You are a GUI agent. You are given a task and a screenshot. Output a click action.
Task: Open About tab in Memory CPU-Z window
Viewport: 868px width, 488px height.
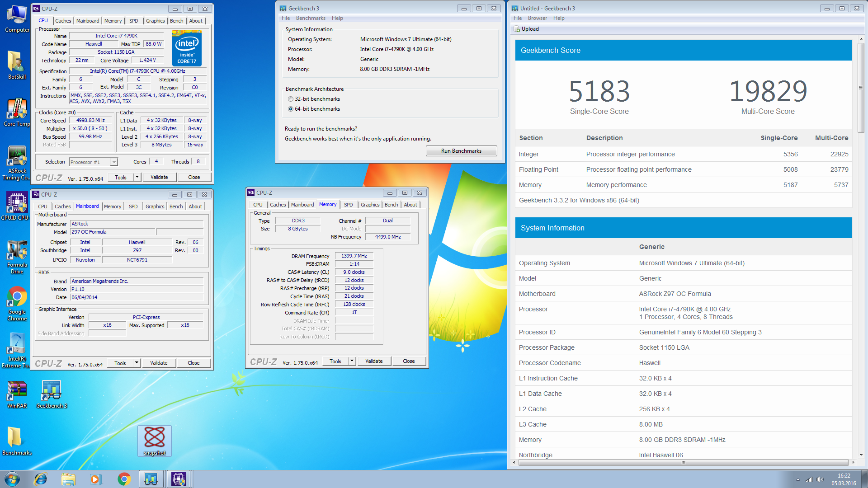[x=410, y=205]
